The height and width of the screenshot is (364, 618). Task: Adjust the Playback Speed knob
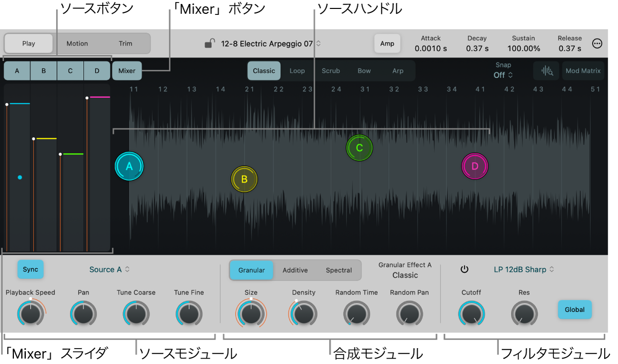[31, 313]
